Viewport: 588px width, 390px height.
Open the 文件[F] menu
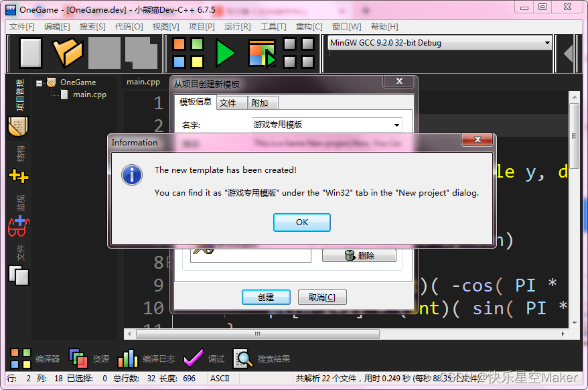point(22,27)
